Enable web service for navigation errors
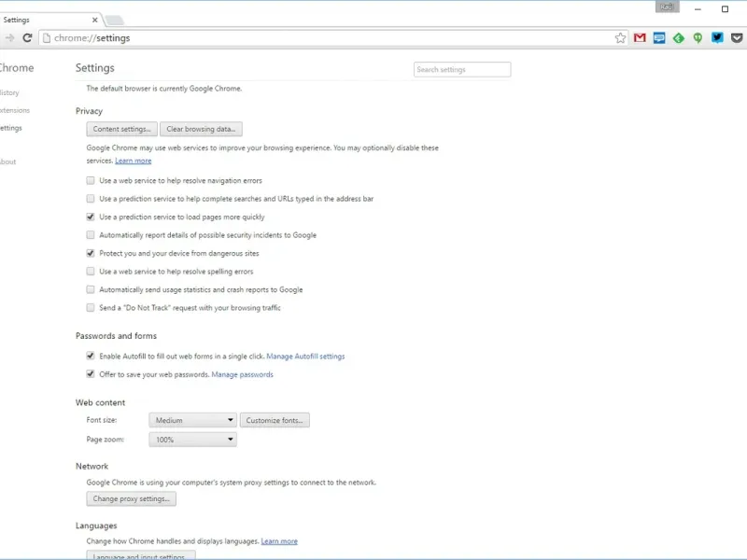 pyautogui.click(x=91, y=180)
